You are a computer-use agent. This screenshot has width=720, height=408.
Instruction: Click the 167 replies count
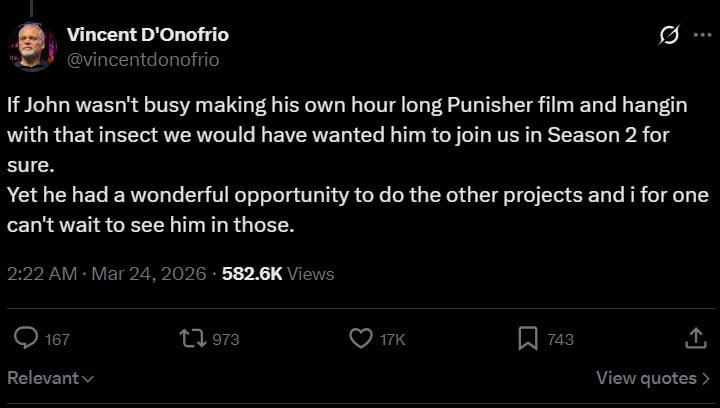[x=57, y=340]
